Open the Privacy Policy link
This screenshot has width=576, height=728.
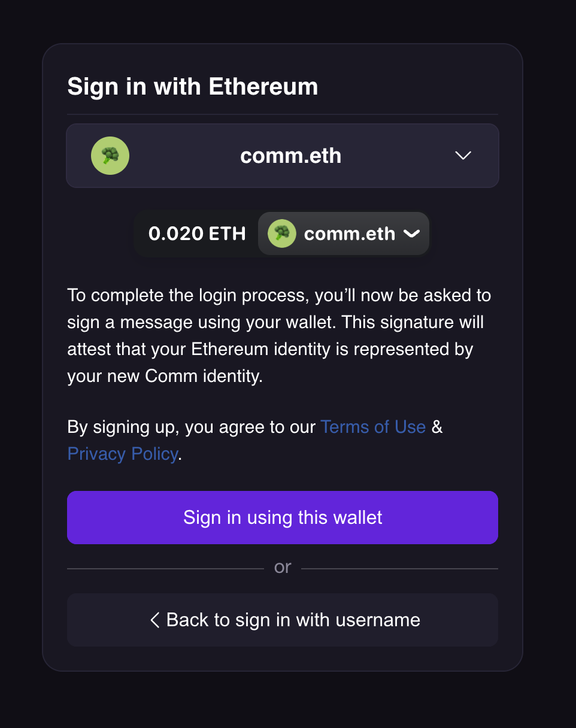pos(123,454)
